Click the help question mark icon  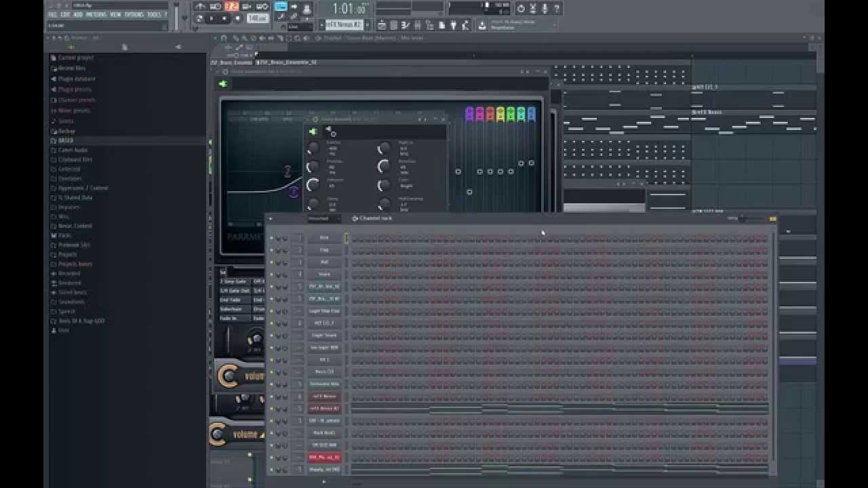tap(557, 9)
